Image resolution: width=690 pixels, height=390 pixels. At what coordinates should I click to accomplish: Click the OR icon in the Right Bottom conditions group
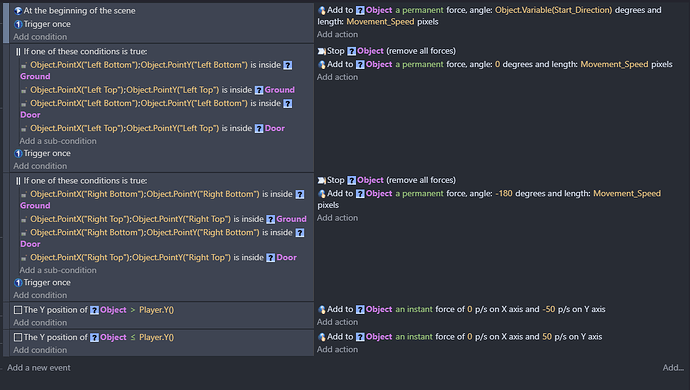click(x=18, y=181)
